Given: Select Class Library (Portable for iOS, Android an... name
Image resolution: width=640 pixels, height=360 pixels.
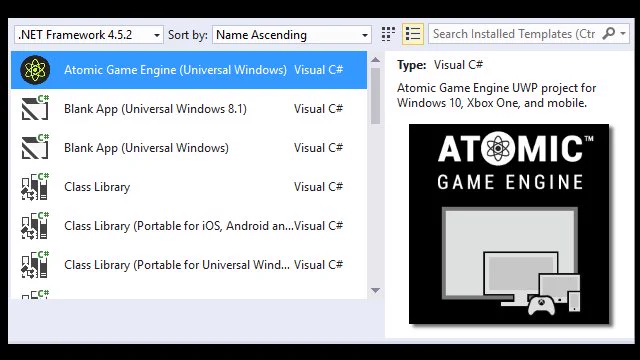Looking at the screenshot, I should click(x=179, y=226).
